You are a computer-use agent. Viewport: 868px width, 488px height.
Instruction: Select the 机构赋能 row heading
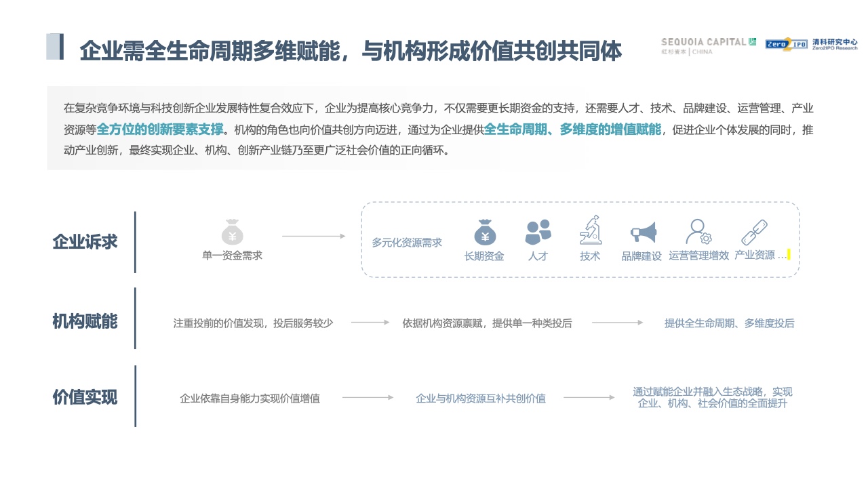point(85,321)
